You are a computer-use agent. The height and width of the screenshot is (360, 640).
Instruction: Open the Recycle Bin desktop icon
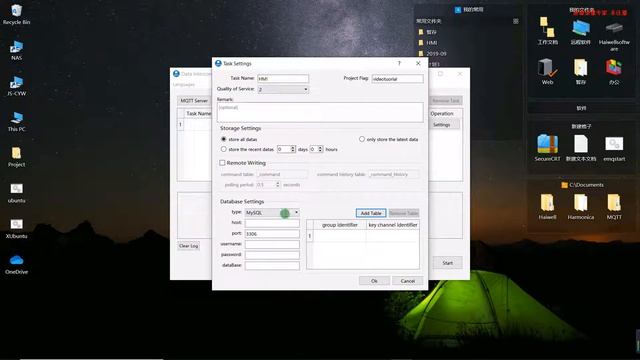click(x=16, y=14)
